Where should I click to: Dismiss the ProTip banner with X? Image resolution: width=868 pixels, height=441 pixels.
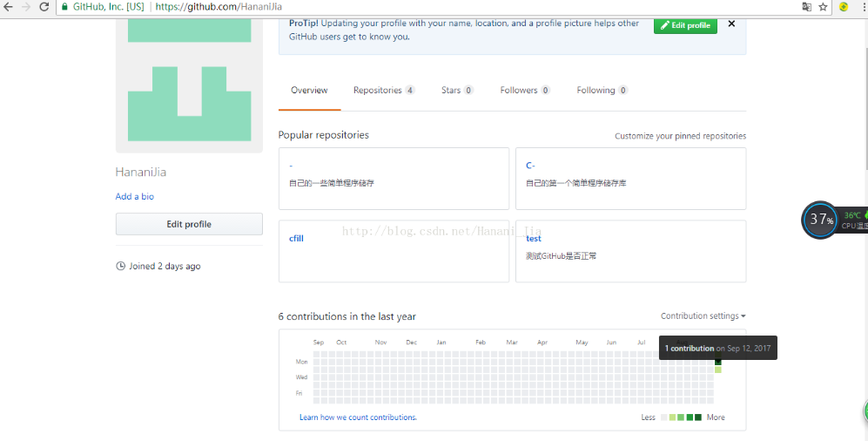click(731, 24)
